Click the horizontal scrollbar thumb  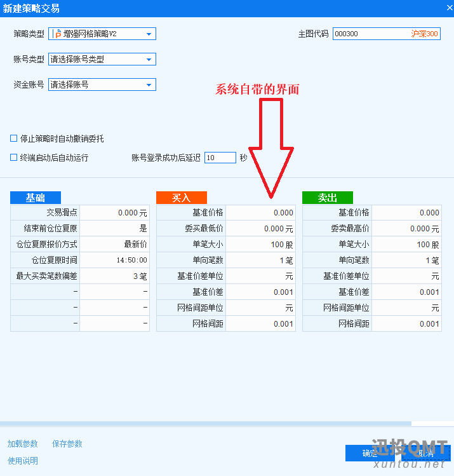(x=206, y=423)
